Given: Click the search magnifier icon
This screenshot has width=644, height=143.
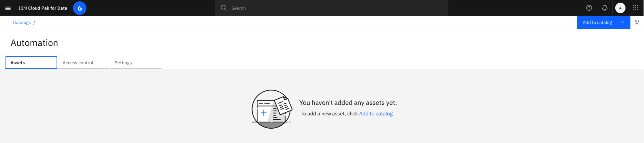Looking at the screenshot, I should [223, 8].
